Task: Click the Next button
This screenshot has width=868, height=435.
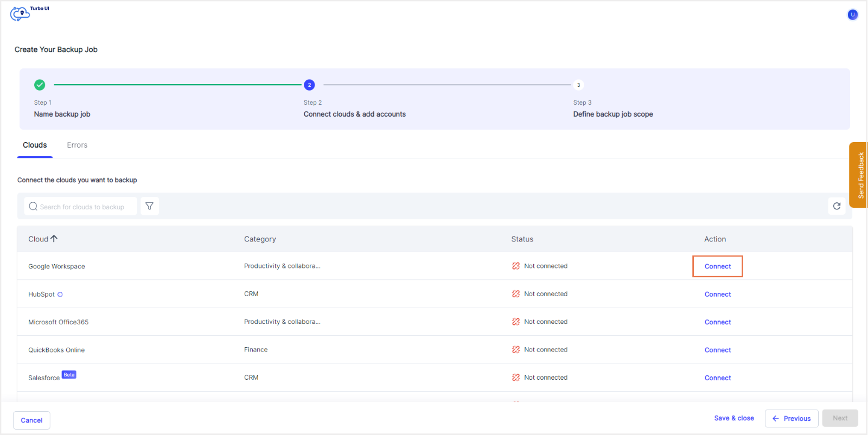Action: click(840, 418)
